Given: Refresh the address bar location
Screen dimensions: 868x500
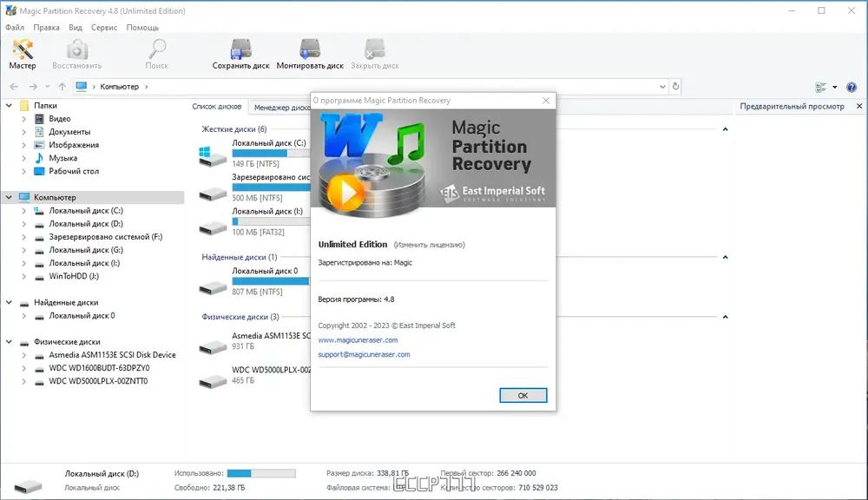Looking at the screenshot, I should (x=675, y=87).
